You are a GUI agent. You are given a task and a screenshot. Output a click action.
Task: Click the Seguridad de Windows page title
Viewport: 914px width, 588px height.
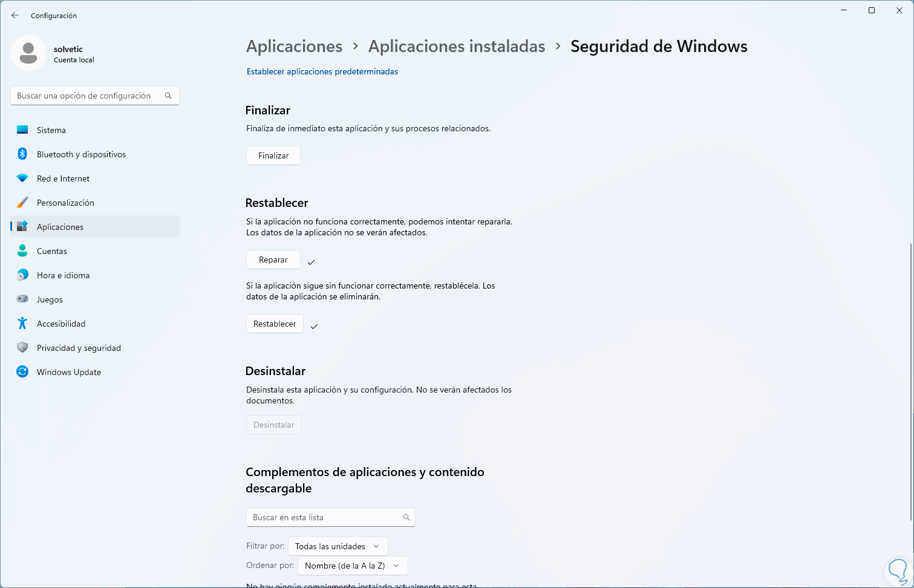point(659,47)
